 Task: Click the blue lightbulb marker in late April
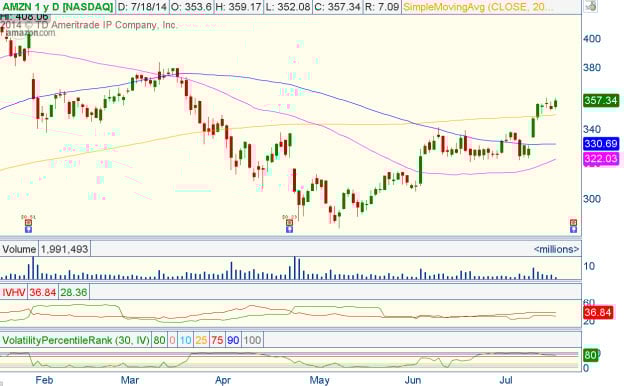pos(289,229)
